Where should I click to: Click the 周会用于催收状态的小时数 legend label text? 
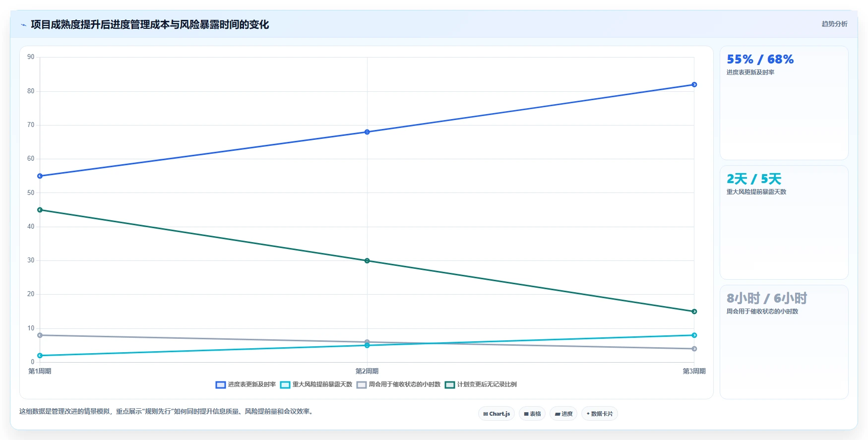tap(405, 384)
